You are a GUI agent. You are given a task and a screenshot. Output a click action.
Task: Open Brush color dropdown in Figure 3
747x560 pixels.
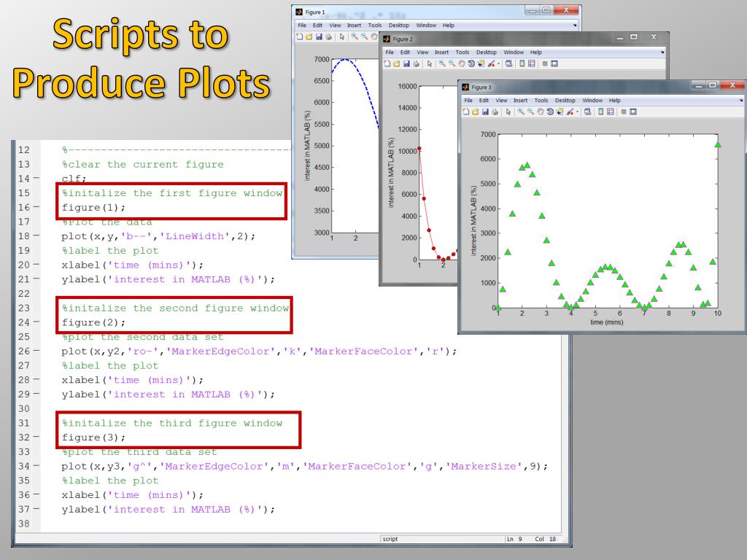578,112
